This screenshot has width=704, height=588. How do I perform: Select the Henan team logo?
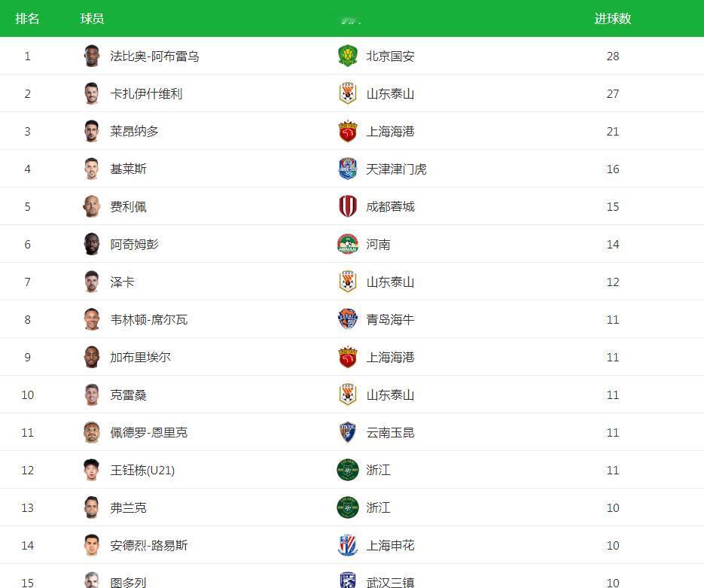click(347, 244)
